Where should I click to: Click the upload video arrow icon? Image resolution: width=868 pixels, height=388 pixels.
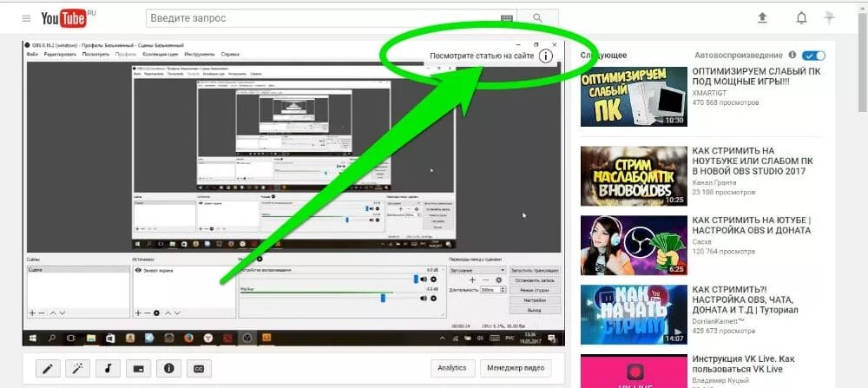[x=762, y=18]
